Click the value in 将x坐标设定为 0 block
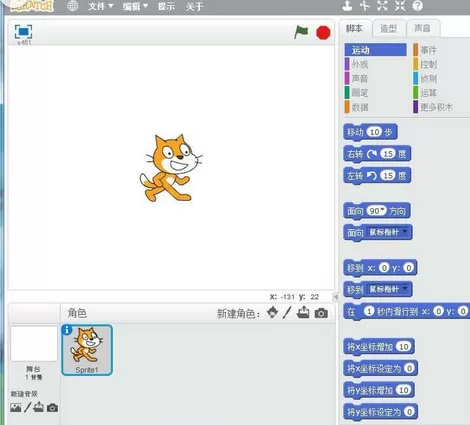 pyautogui.click(x=409, y=368)
